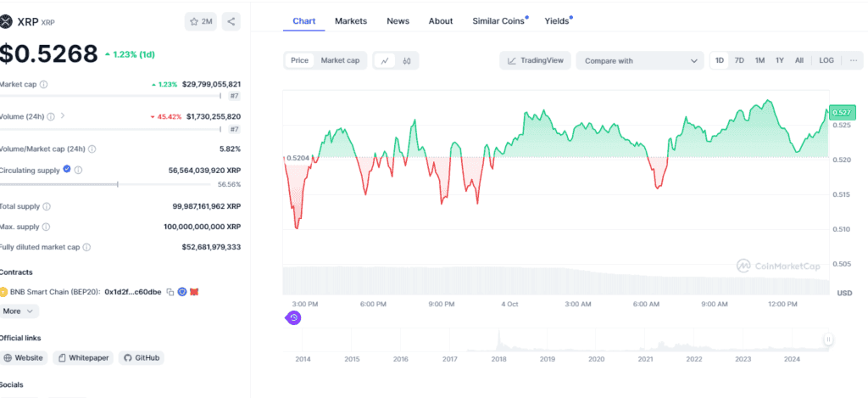Open the official Website link
This screenshot has width=868, height=398.
pyautogui.click(x=23, y=358)
